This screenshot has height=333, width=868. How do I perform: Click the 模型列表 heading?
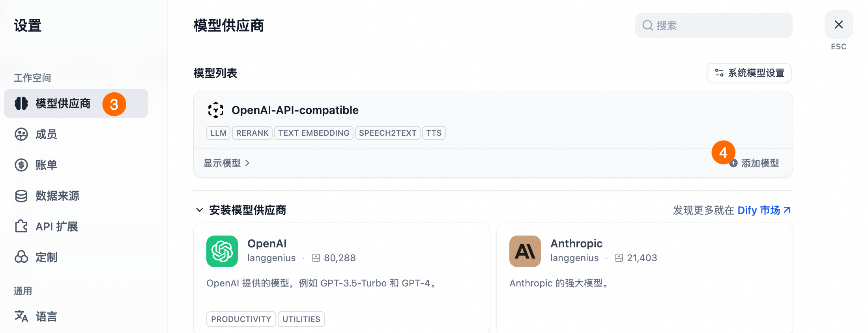point(215,73)
